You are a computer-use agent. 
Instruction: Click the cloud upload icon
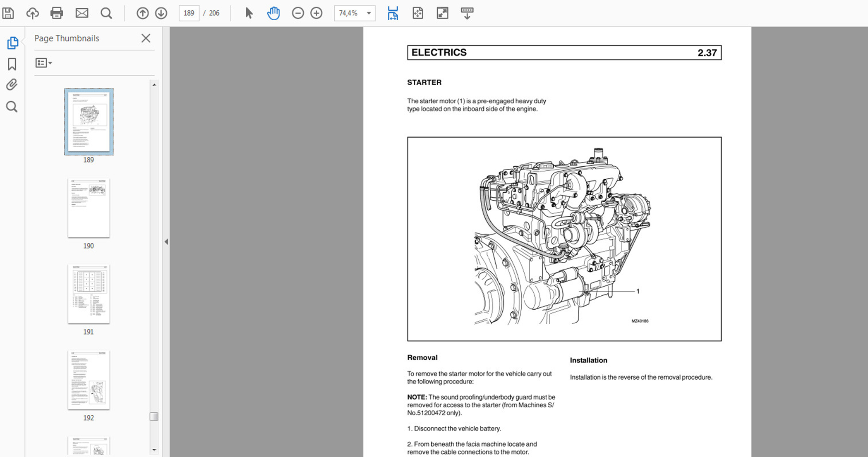[x=32, y=13]
